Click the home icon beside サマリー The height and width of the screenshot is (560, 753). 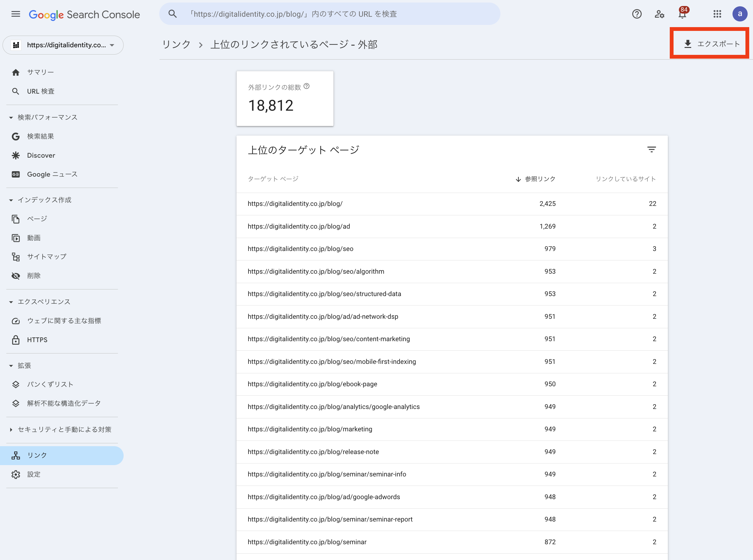(15, 72)
